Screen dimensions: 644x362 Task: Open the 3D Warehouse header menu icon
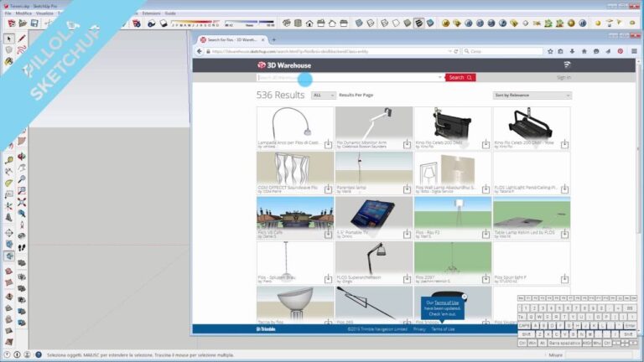[x=567, y=65]
